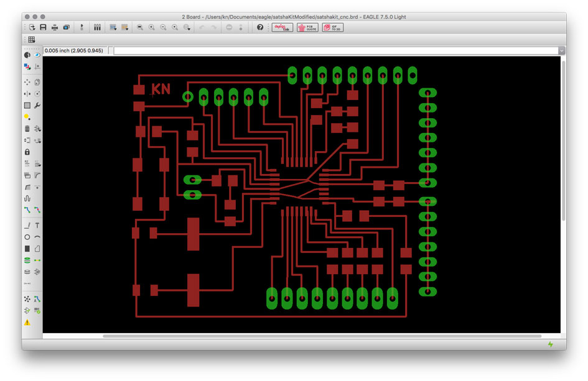The width and height of the screenshot is (588, 381).
Task: Redo the last undone action
Action: click(x=213, y=27)
